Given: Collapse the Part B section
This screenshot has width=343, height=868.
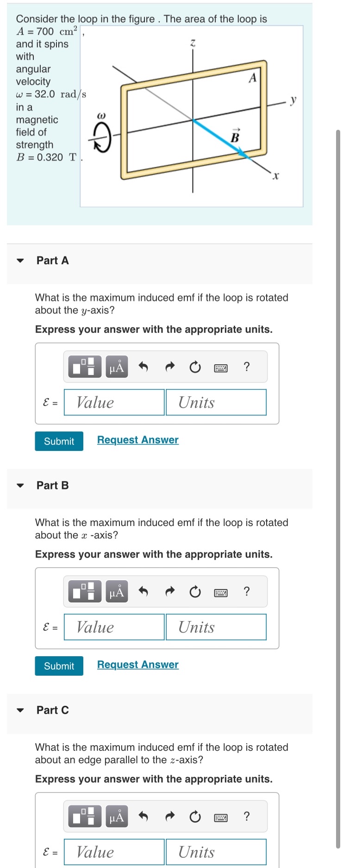Looking at the screenshot, I should [x=20, y=485].
